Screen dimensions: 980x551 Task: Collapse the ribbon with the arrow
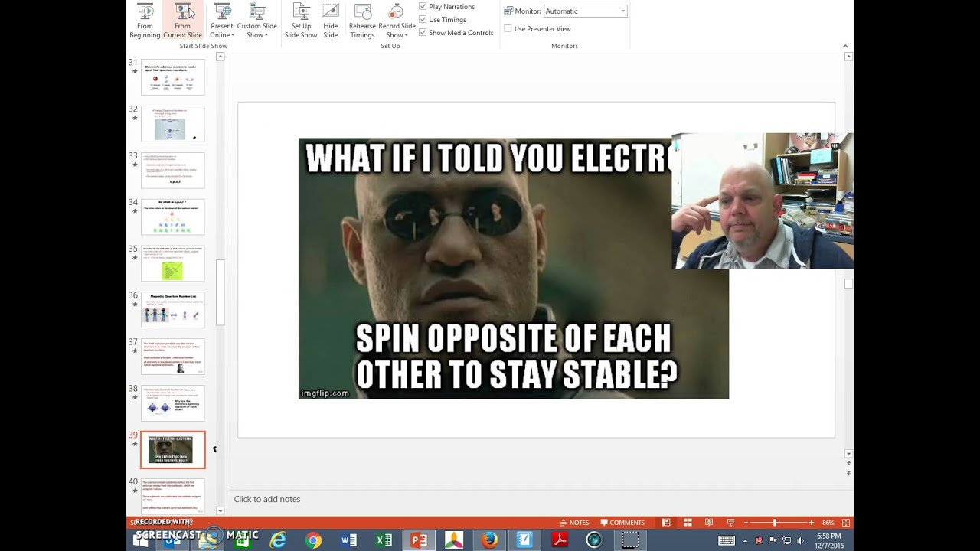click(845, 46)
